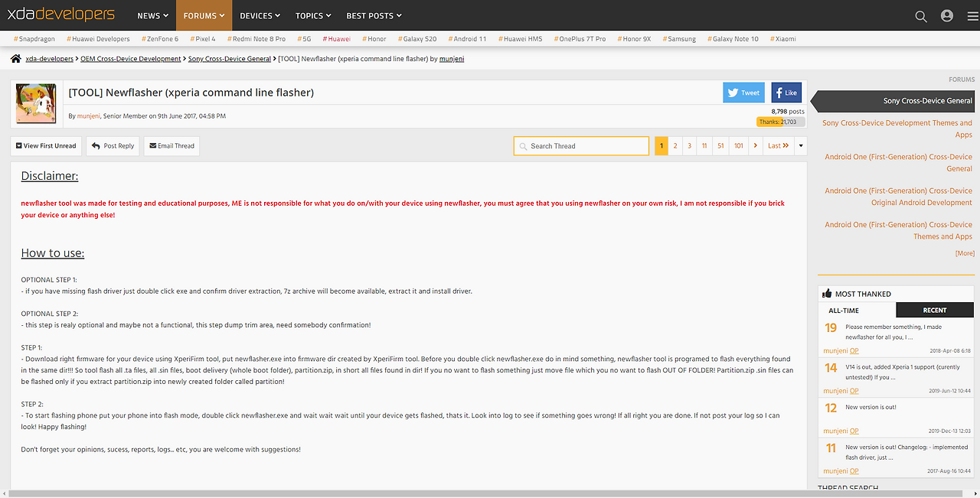Click the Post Reply button
Image resolution: width=980 pixels, height=498 pixels.
(113, 145)
